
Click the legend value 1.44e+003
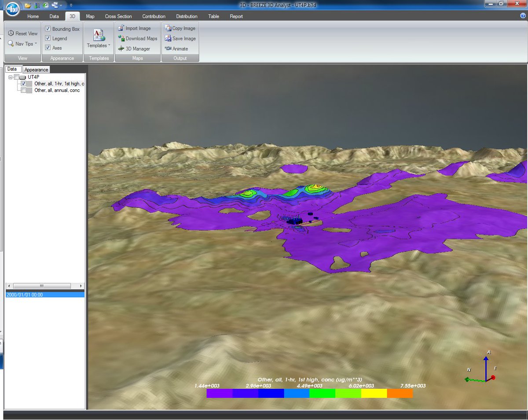pyautogui.click(x=206, y=386)
